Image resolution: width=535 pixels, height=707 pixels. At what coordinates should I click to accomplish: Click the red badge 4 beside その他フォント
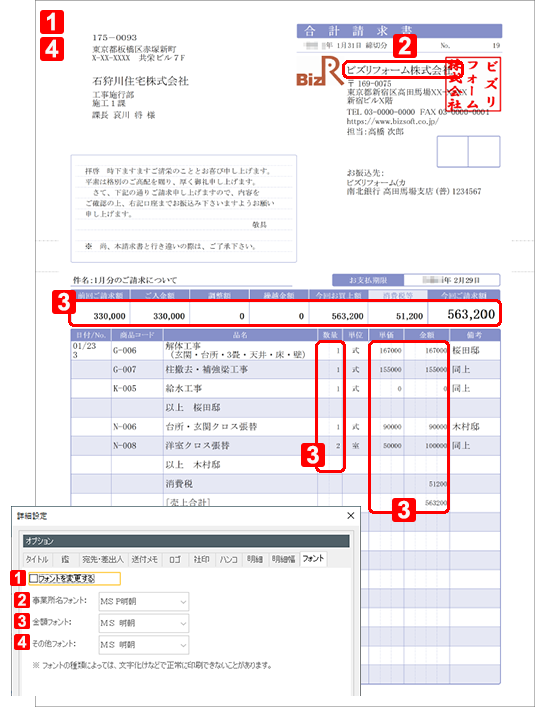(x=21, y=642)
